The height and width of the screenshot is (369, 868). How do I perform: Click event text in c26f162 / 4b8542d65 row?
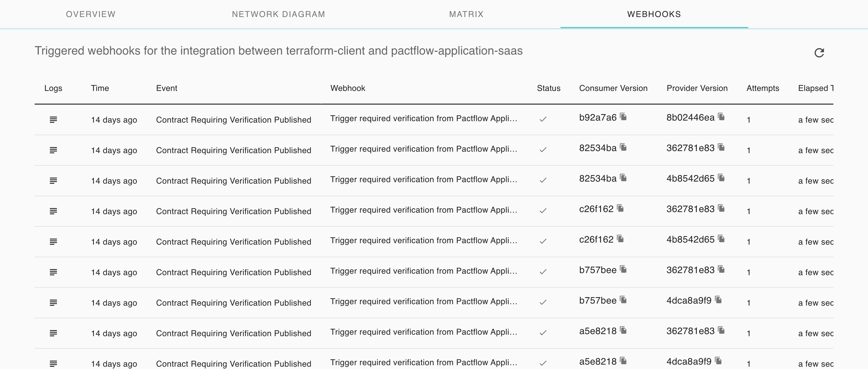click(234, 242)
